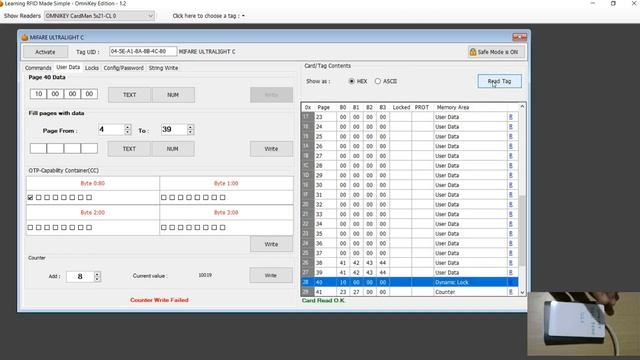This screenshot has height=360, width=640.
Task: Click the Counter section Write button
Action: [271, 276]
